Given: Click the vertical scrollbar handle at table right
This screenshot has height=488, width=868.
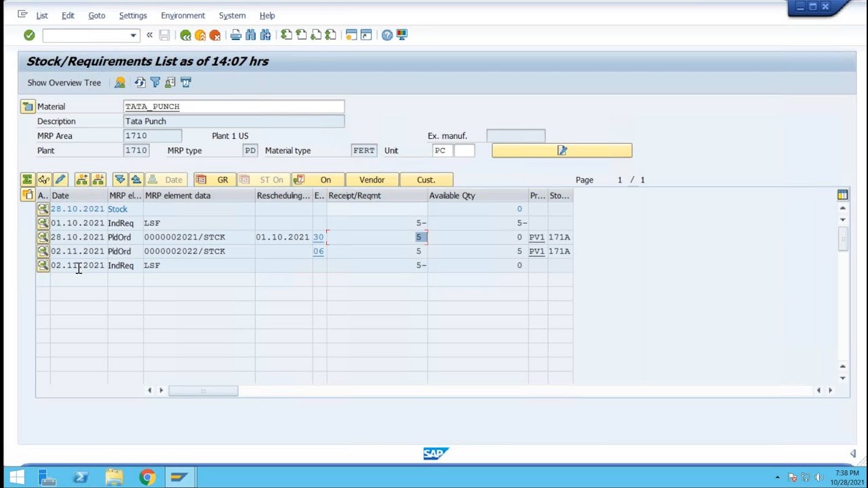Looking at the screenshot, I should [x=843, y=239].
